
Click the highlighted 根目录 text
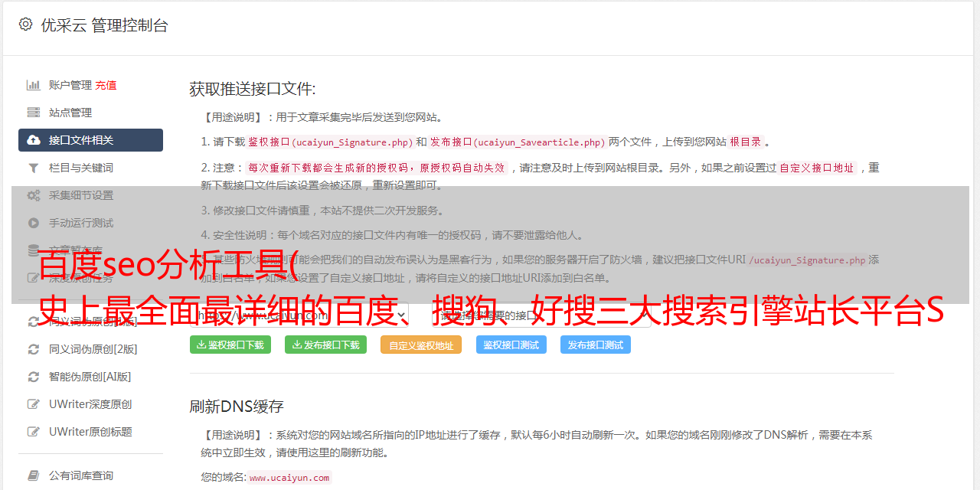[x=745, y=142]
